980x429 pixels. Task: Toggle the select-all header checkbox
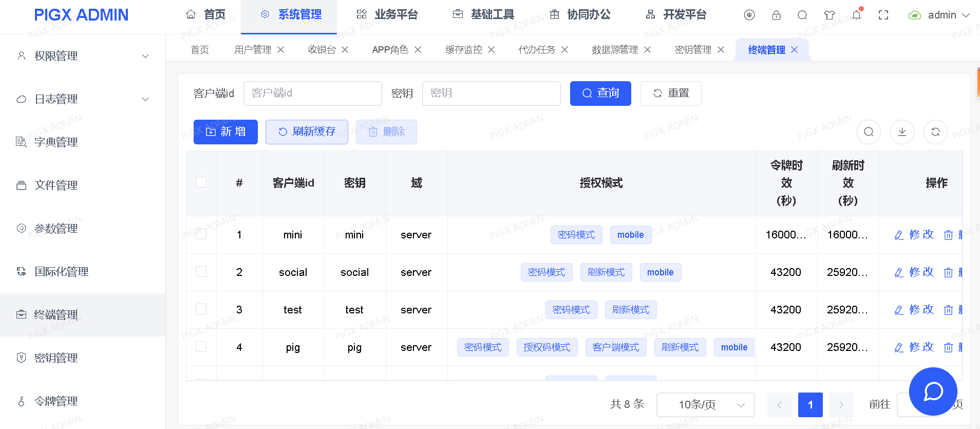click(x=201, y=182)
